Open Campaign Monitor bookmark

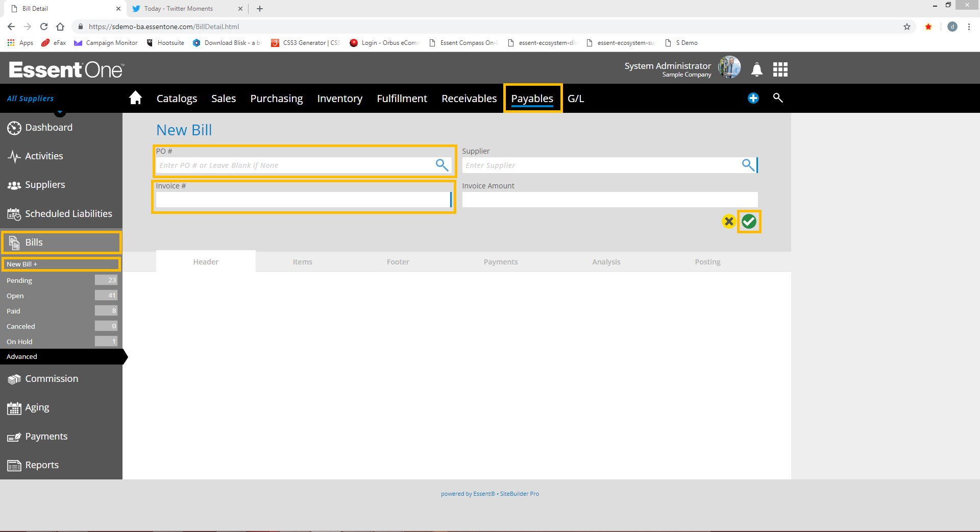click(106, 43)
